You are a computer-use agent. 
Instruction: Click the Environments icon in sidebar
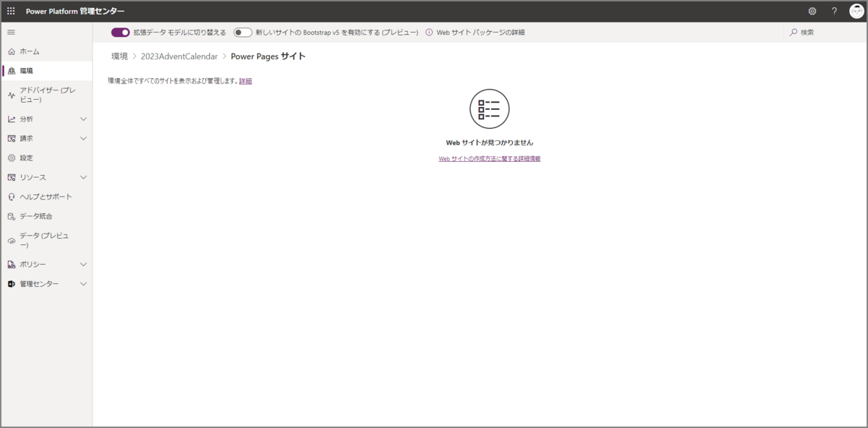click(11, 71)
